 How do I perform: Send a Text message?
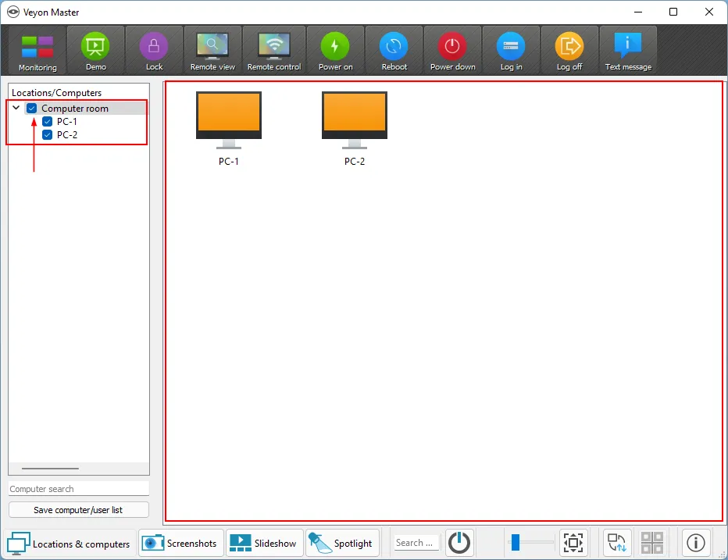coord(628,51)
